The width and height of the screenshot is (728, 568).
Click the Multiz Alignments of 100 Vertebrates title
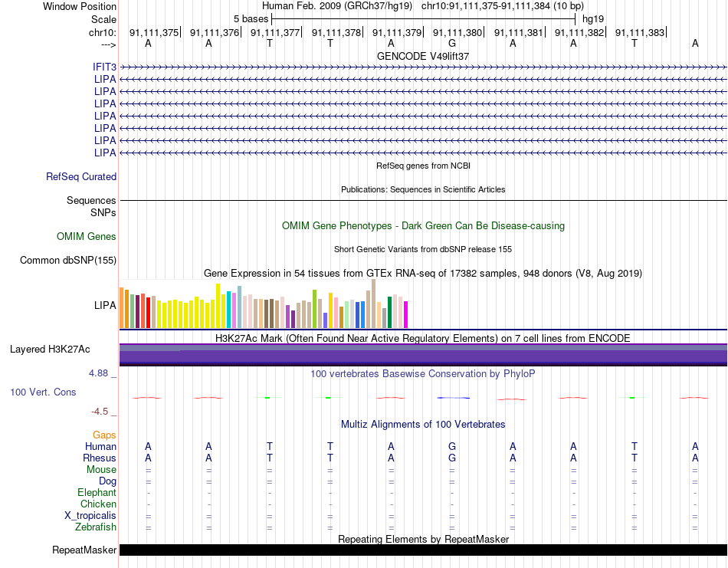click(x=423, y=424)
